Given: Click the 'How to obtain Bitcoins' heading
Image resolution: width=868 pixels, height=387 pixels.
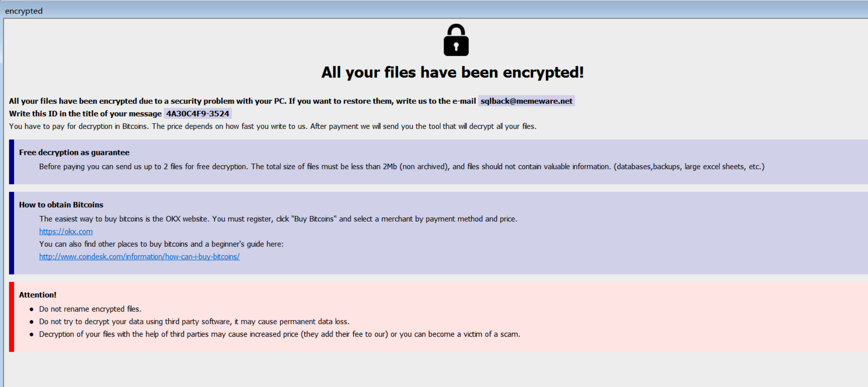Looking at the screenshot, I should 61,205.
